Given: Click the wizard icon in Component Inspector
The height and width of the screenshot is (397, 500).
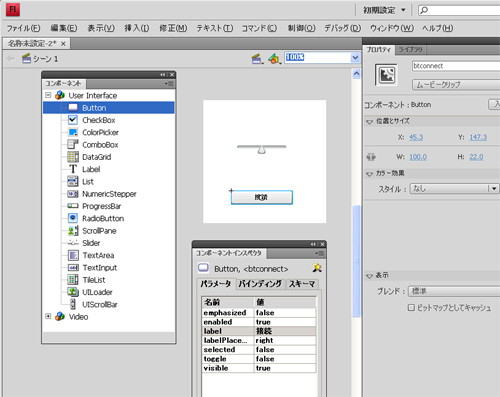Looking at the screenshot, I should pyautogui.click(x=317, y=268).
